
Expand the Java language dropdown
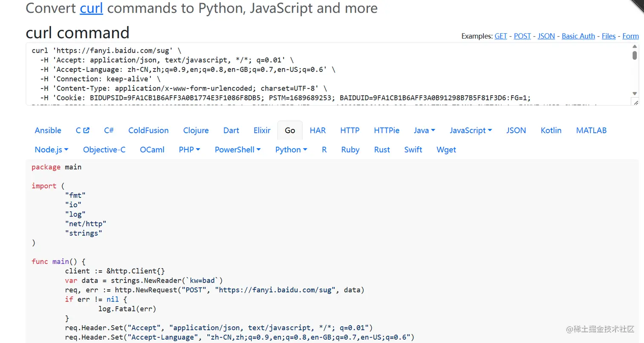tap(424, 131)
